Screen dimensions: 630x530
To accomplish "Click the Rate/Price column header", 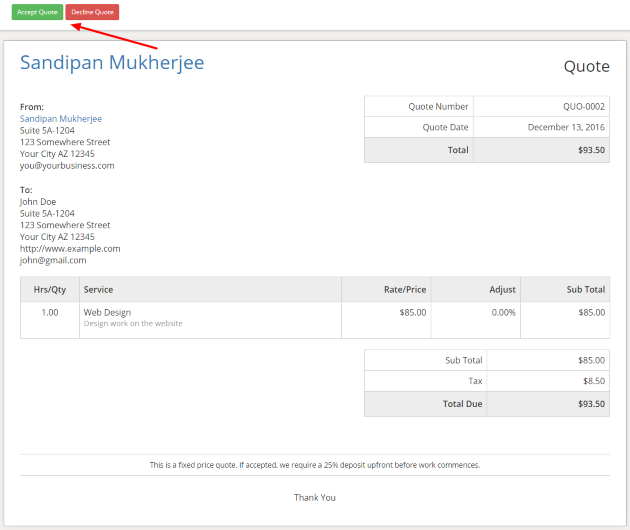I will tap(387, 289).
